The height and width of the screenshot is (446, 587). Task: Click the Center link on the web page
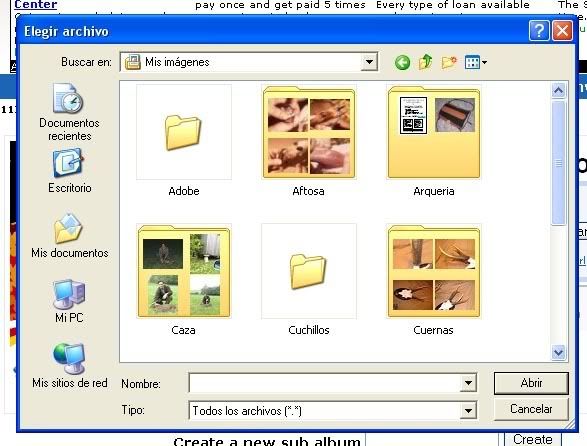(36, 5)
